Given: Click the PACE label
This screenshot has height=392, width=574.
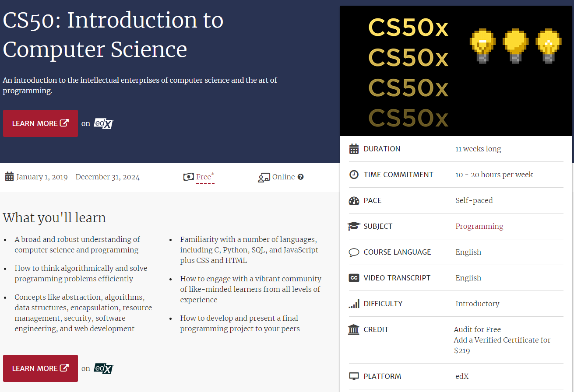Looking at the screenshot, I should pyautogui.click(x=373, y=200).
